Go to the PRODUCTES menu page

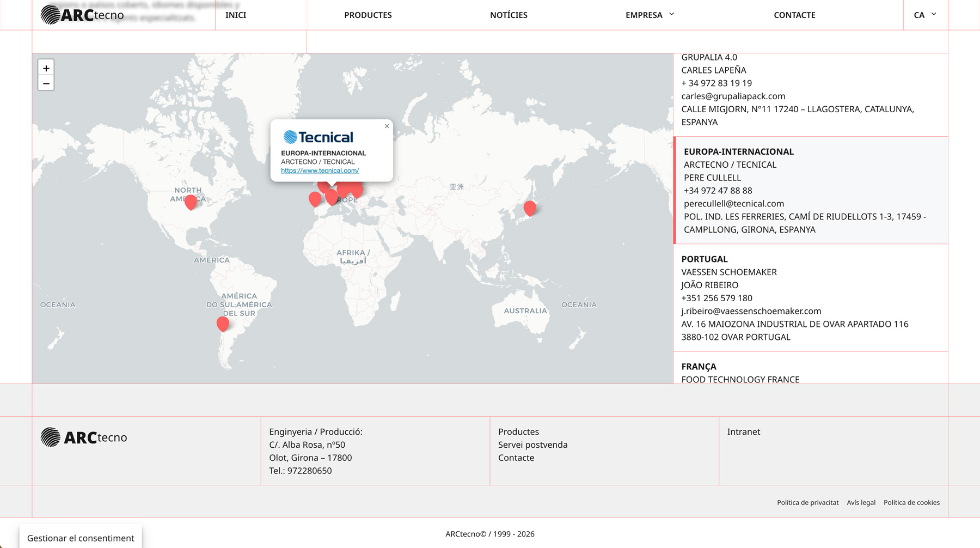tap(368, 15)
